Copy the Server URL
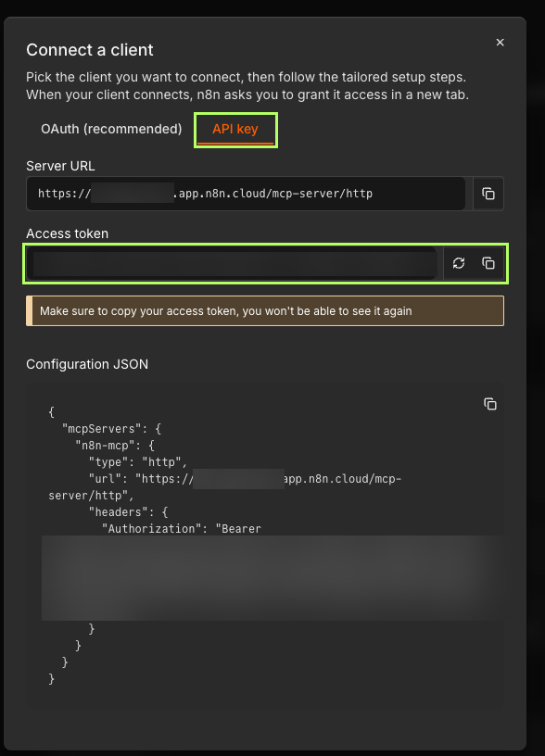Screen dimensions: 545x756 point(488,194)
